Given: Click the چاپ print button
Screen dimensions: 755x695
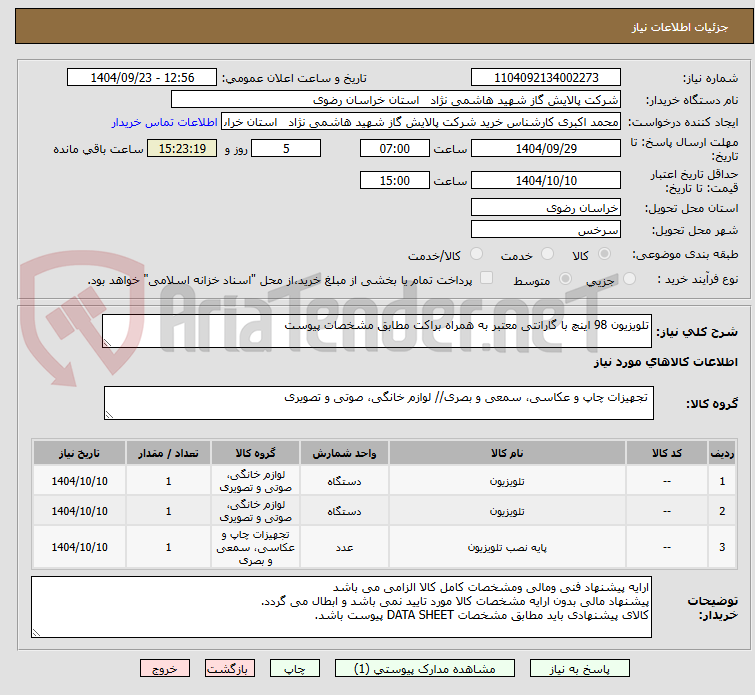Looking at the screenshot, I should [x=295, y=669].
